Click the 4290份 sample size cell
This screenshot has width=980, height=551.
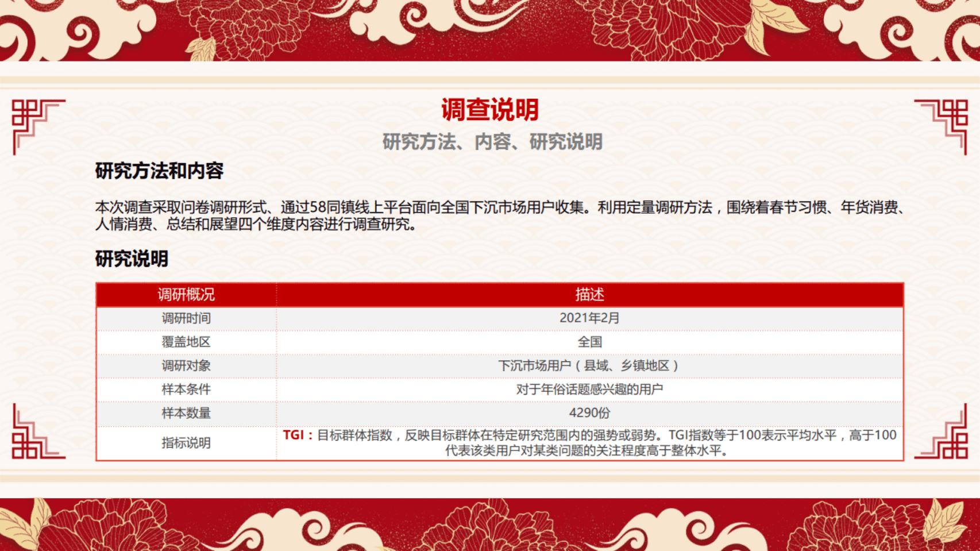(589, 413)
